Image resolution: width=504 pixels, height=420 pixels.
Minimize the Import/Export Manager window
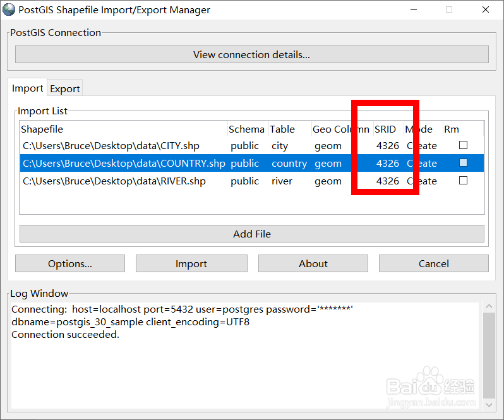414,9
